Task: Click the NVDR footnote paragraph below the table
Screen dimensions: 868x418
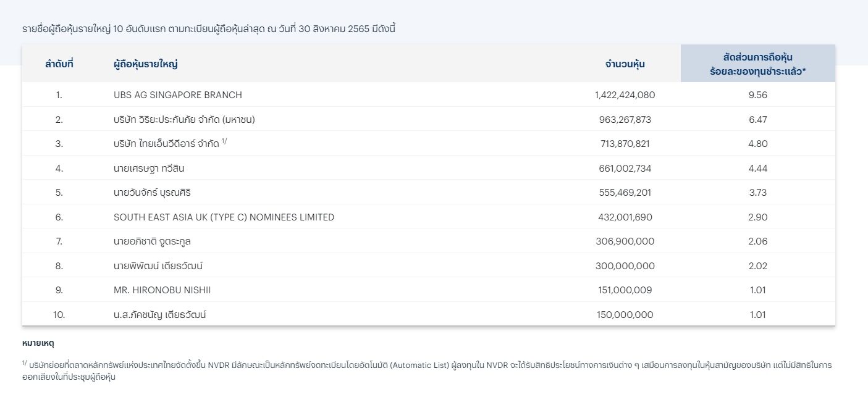Action: [426, 371]
